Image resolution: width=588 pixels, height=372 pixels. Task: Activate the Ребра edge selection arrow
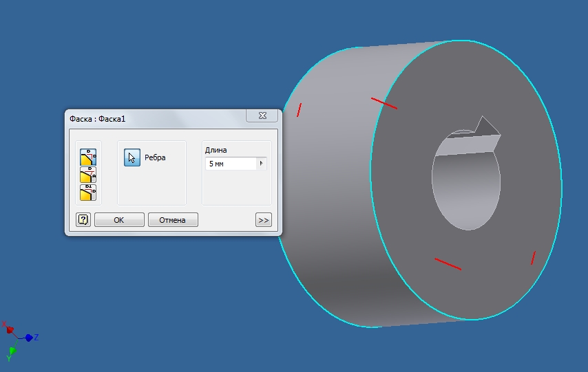tap(132, 157)
